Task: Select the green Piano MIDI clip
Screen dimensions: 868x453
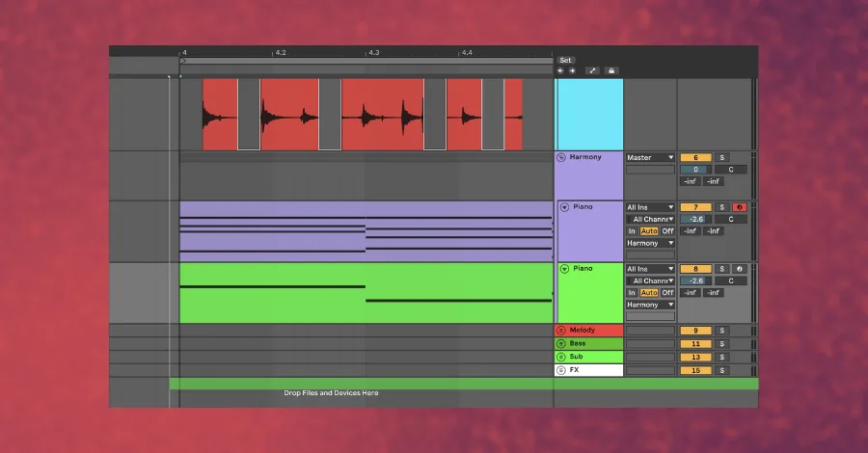Action: pyautogui.click(x=366, y=293)
